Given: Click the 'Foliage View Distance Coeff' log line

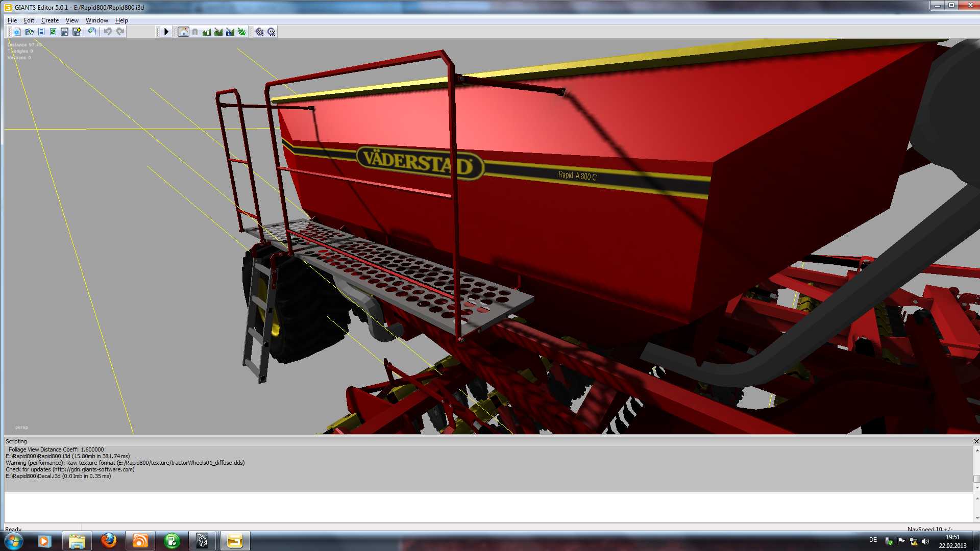Looking at the screenshot, I should 56,449.
